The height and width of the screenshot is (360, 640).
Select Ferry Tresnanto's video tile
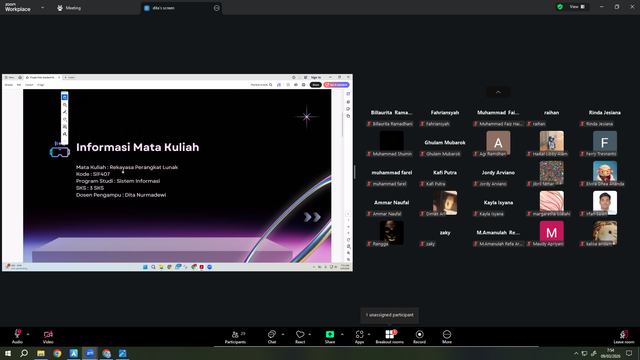tap(604, 143)
